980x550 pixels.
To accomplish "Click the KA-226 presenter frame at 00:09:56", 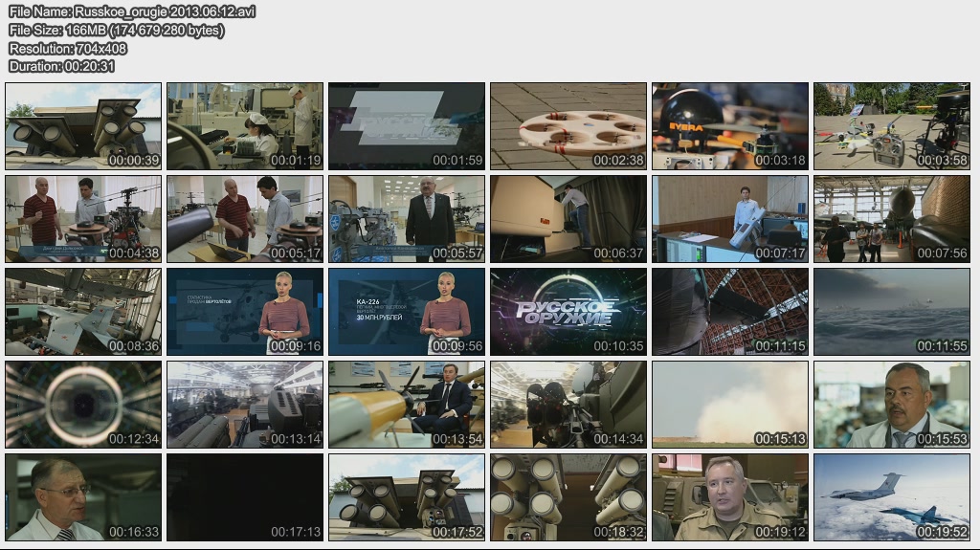I will (x=407, y=312).
